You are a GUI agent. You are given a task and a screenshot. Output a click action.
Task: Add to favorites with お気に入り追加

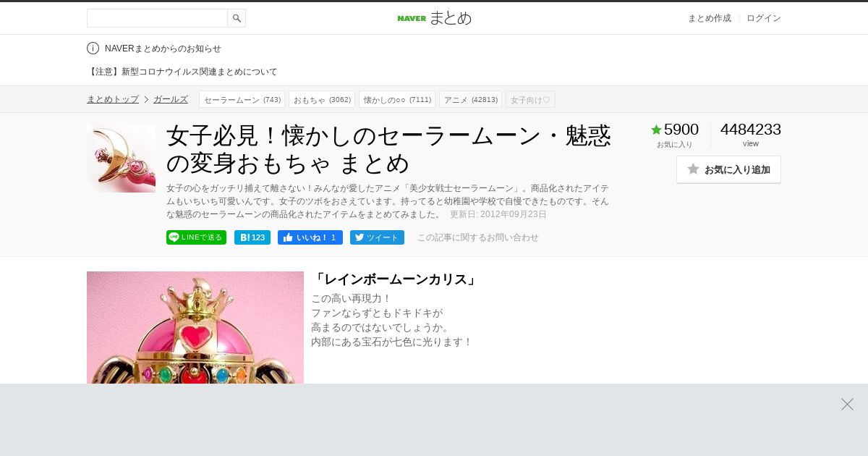728,169
